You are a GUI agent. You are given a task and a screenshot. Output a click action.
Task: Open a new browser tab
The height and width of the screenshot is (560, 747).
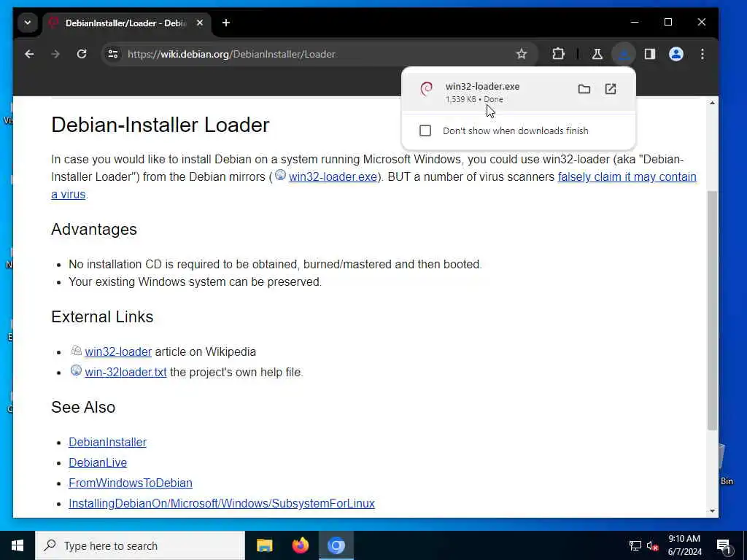tap(226, 23)
